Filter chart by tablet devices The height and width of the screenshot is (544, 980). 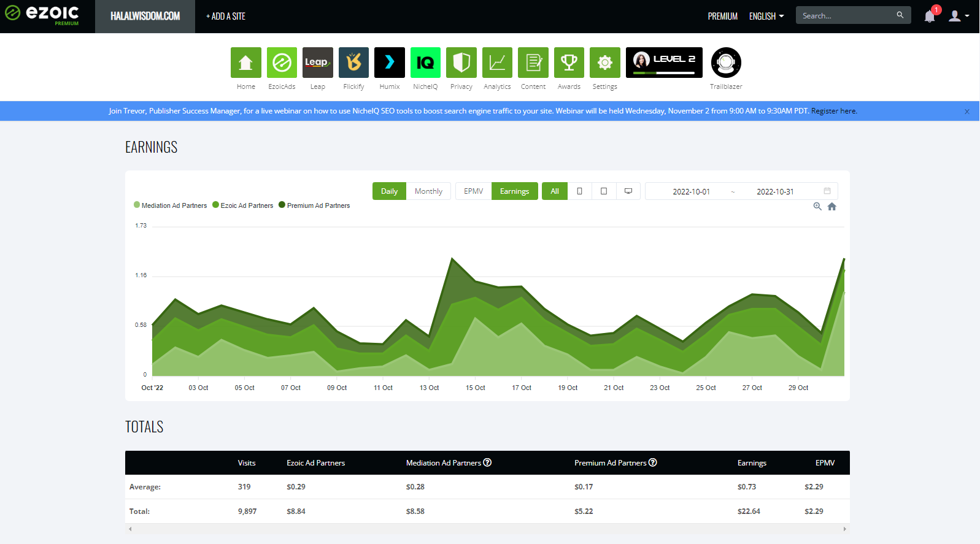[x=604, y=191]
